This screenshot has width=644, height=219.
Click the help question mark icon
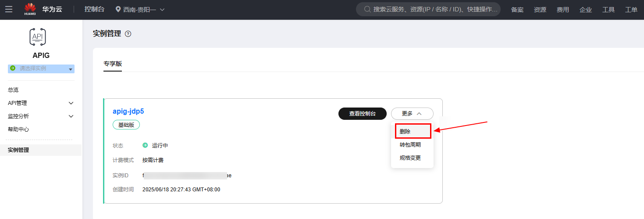click(x=128, y=34)
